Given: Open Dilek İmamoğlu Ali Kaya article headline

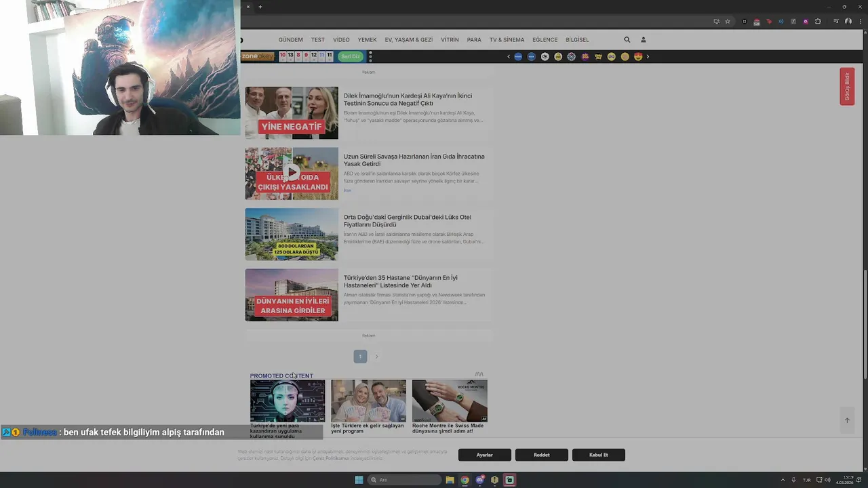Looking at the screenshot, I should (x=408, y=100).
